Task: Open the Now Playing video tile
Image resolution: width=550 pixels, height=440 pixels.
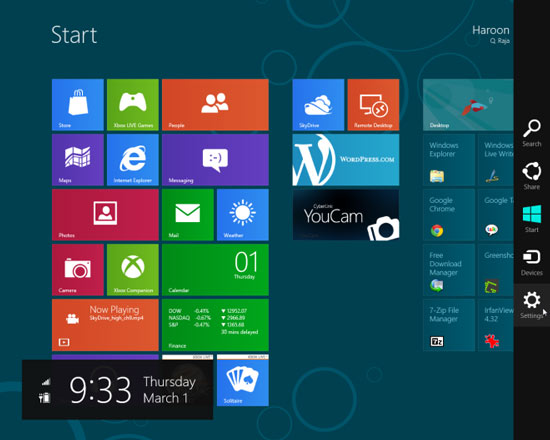Action: coord(105,325)
